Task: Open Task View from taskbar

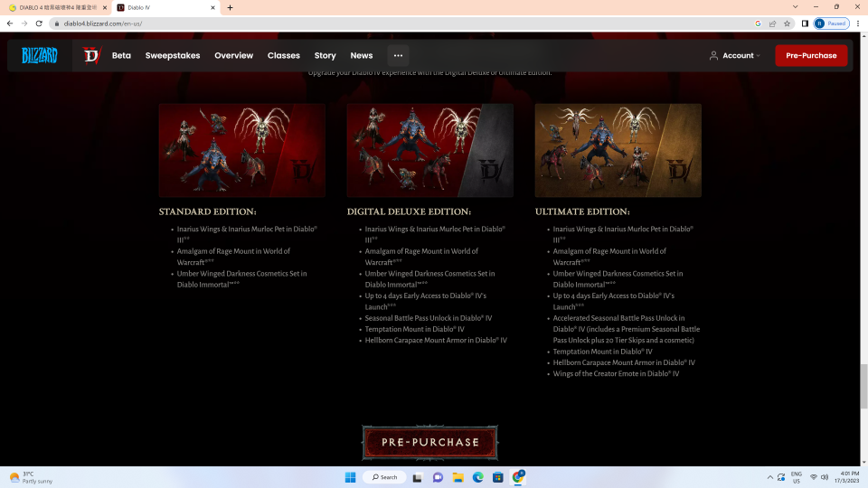Action: [x=418, y=477]
